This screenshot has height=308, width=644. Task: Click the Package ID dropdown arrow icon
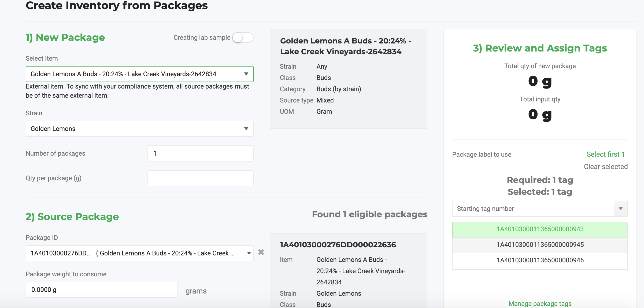249,253
